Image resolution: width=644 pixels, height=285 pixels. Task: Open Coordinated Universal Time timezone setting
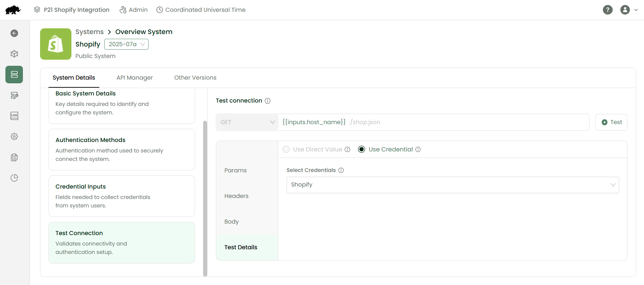tap(201, 10)
